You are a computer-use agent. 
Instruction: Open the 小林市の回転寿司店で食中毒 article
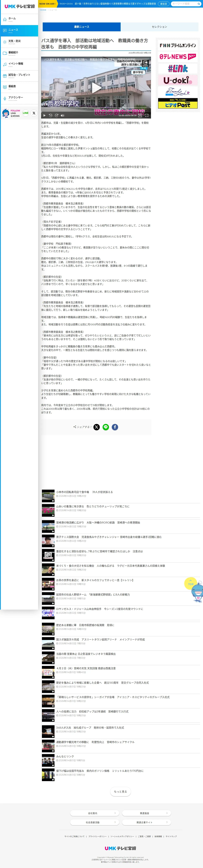point(84,492)
